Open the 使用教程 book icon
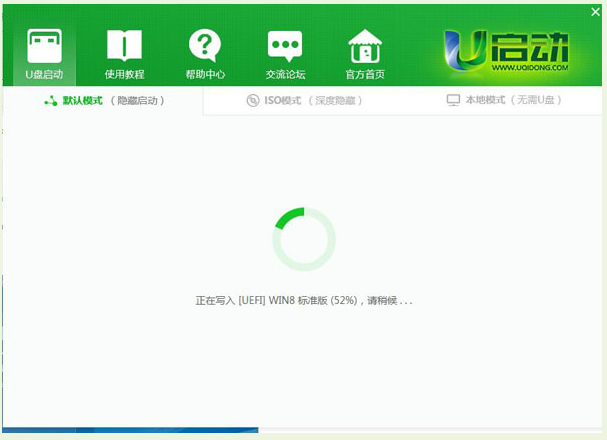Image resolution: width=607 pixels, height=440 pixels. pos(124,46)
